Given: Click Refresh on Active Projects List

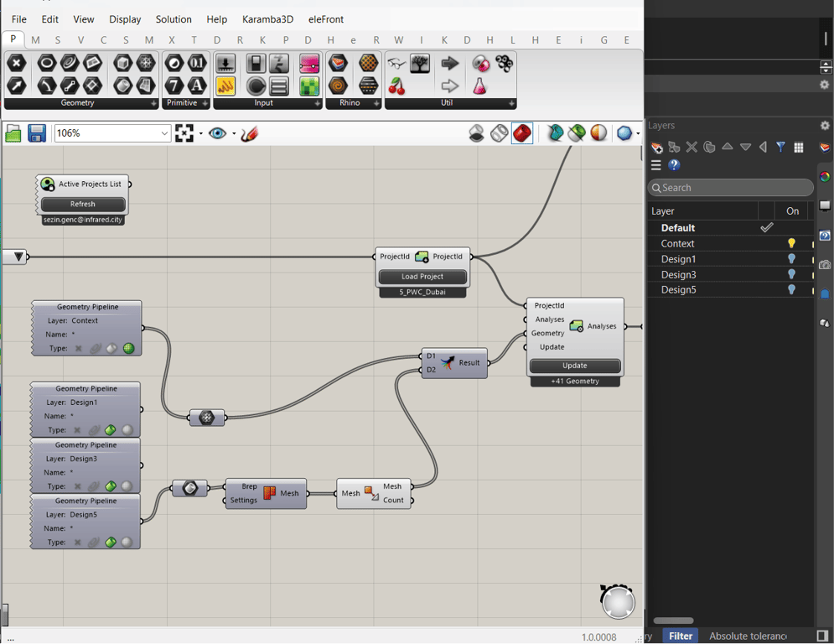Looking at the screenshot, I should 83,204.
